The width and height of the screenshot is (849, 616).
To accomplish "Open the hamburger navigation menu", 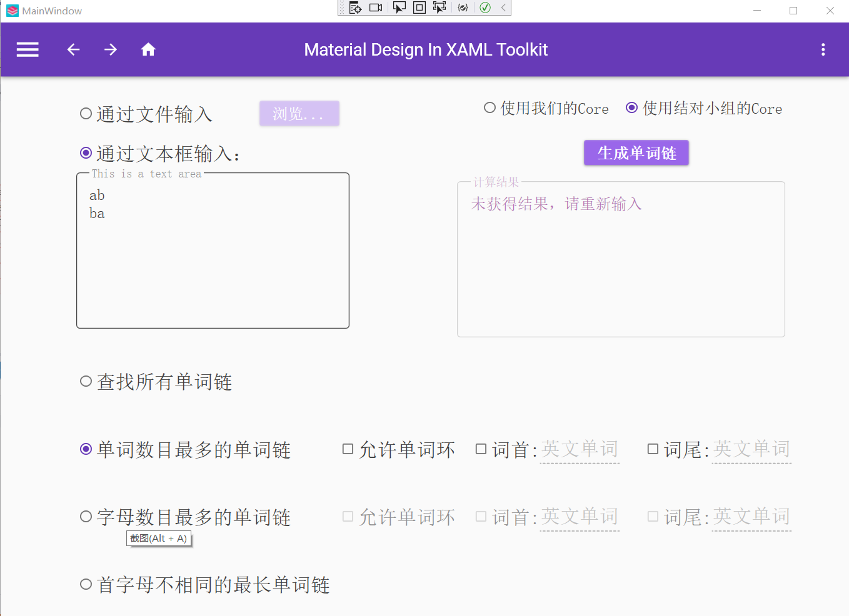I will pos(28,49).
